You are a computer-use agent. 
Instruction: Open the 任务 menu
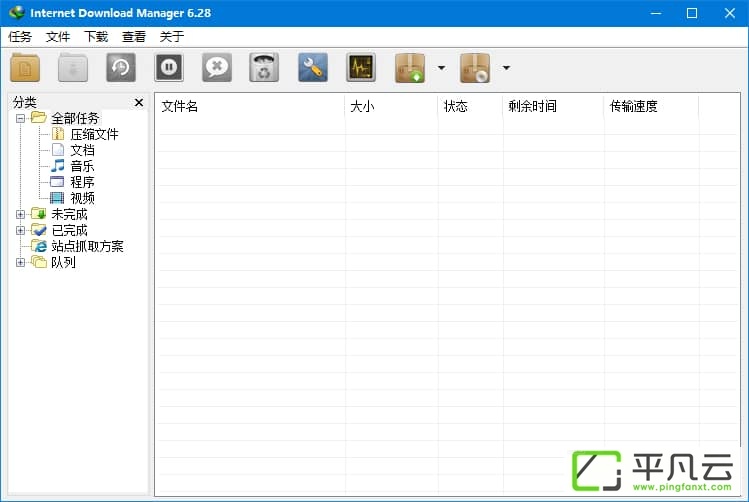[x=20, y=36]
